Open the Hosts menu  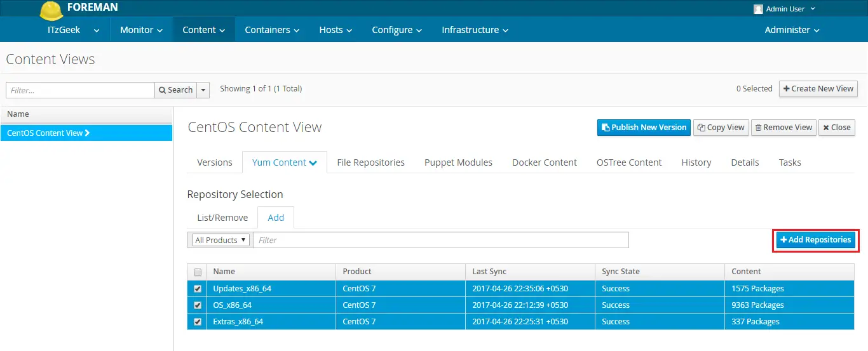coord(336,30)
